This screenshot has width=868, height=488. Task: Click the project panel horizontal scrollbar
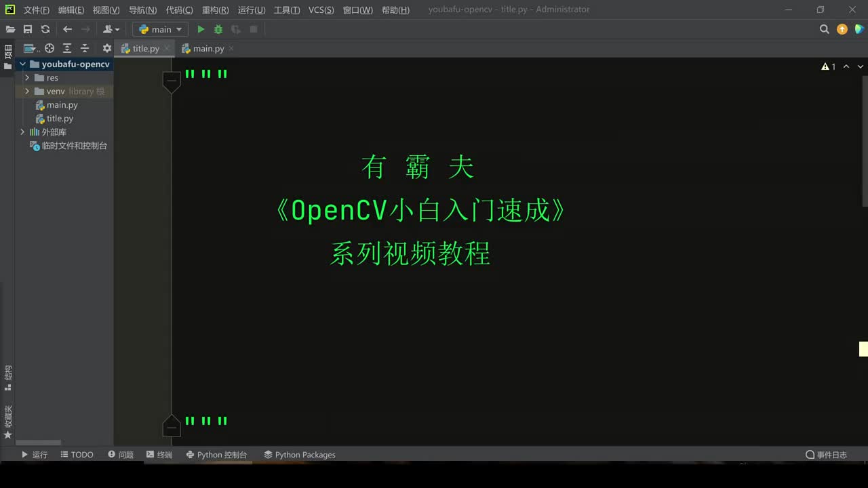coord(39,443)
